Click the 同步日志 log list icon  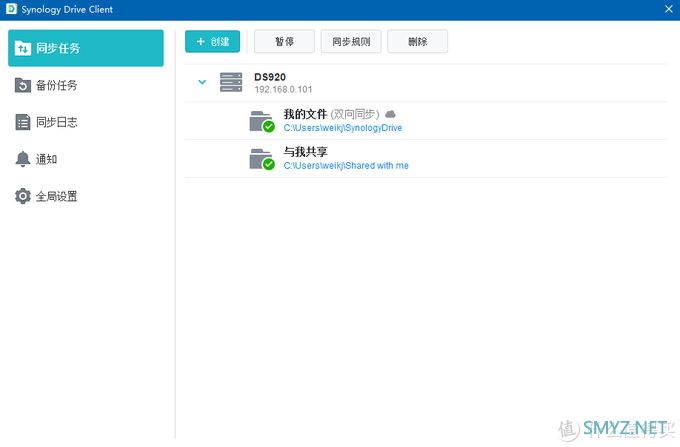(x=23, y=122)
